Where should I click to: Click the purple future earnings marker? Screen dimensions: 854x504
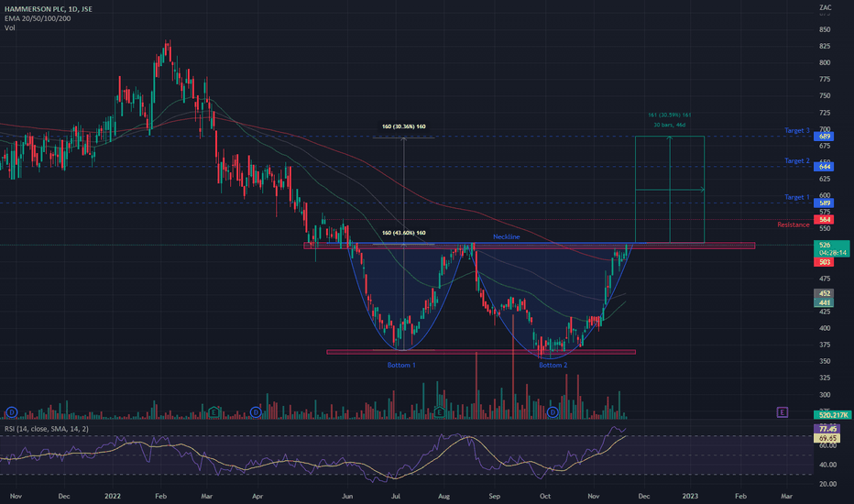coord(783,412)
